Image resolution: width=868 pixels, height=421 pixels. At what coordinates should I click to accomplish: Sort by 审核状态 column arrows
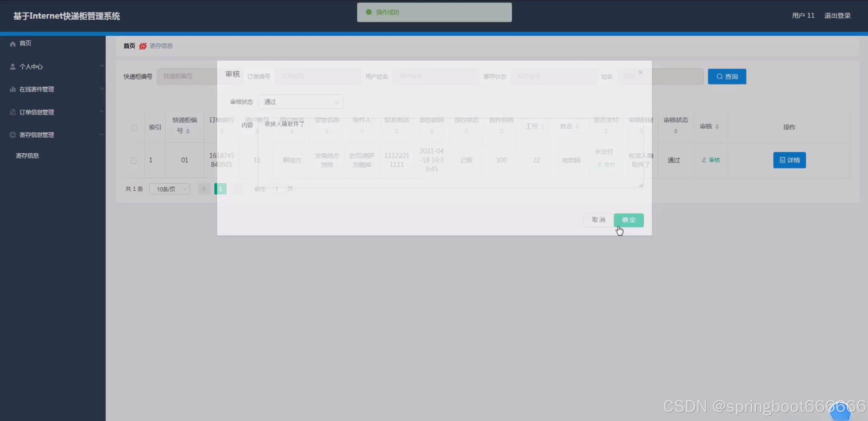(x=675, y=132)
